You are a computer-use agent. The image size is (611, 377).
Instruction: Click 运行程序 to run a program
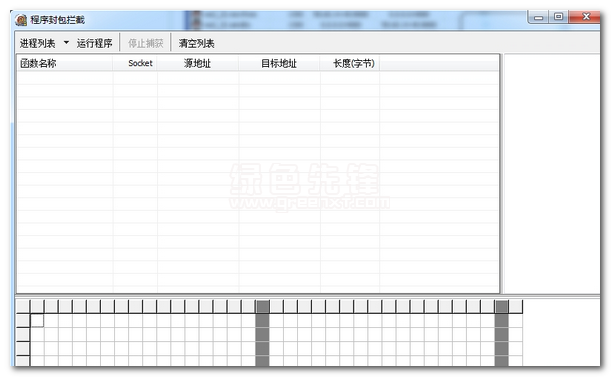pos(94,43)
